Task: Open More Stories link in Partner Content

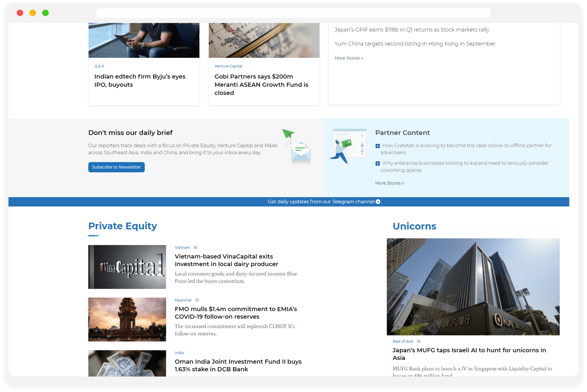Action: (x=389, y=183)
